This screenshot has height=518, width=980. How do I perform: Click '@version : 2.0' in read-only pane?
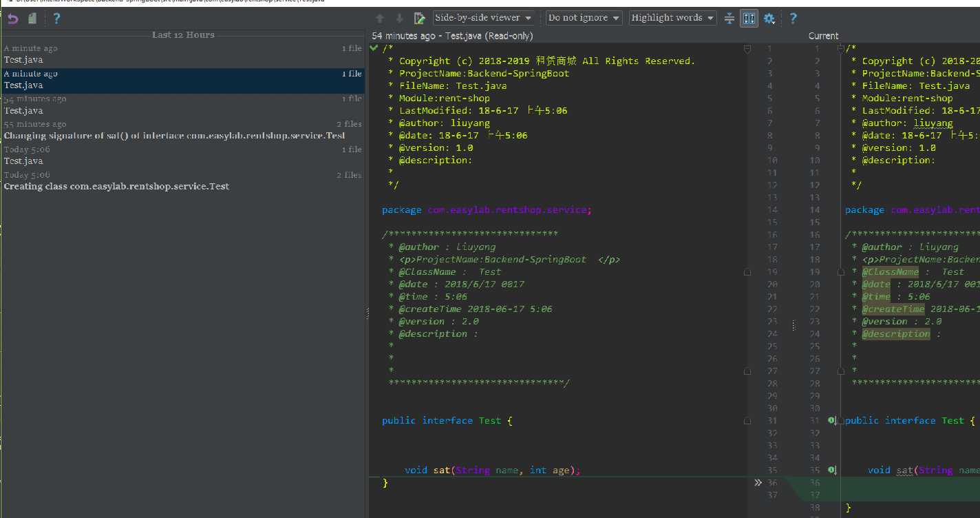coord(438,322)
